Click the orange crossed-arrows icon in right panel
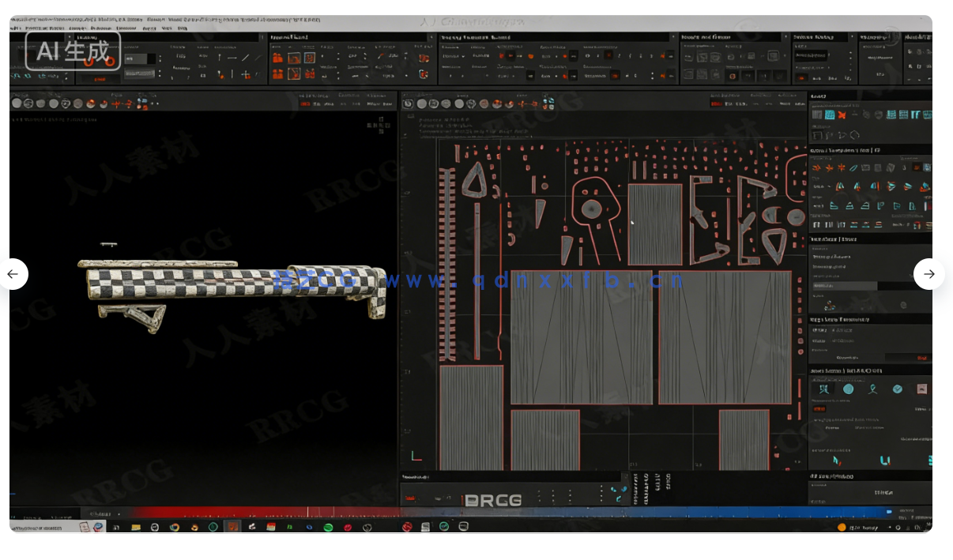 click(x=842, y=115)
